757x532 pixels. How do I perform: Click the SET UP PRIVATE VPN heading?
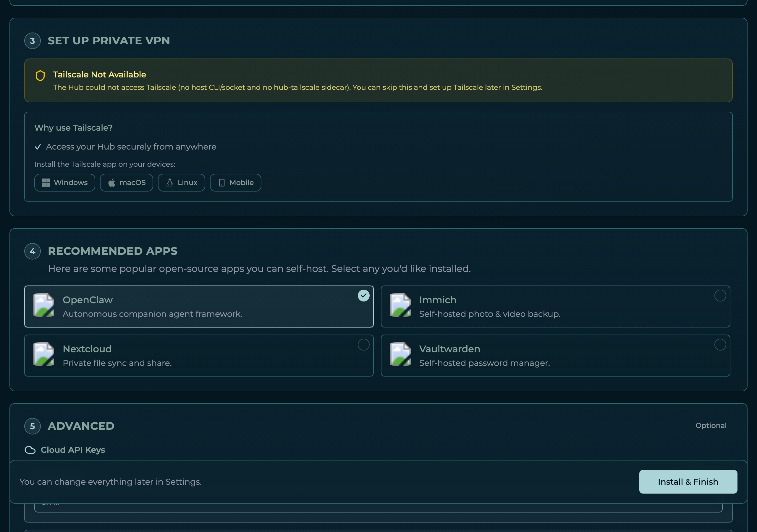point(109,40)
